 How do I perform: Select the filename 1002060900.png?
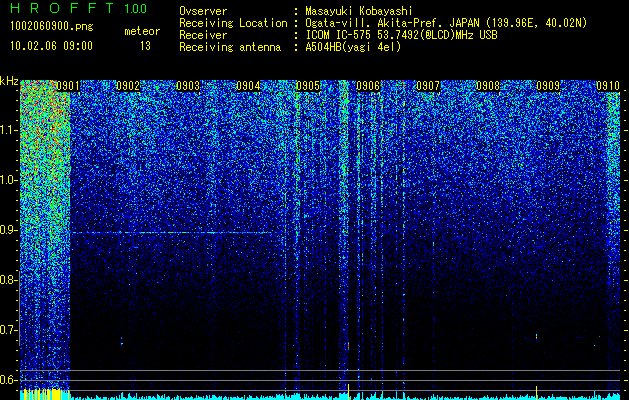[x=51, y=27]
